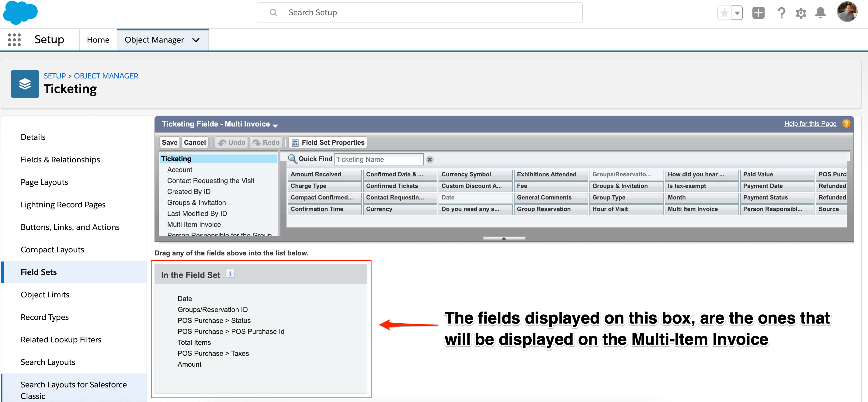The width and height of the screenshot is (868, 402).
Task: Expand the Object Manager tab chevron
Action: click(x=196, y=40)
